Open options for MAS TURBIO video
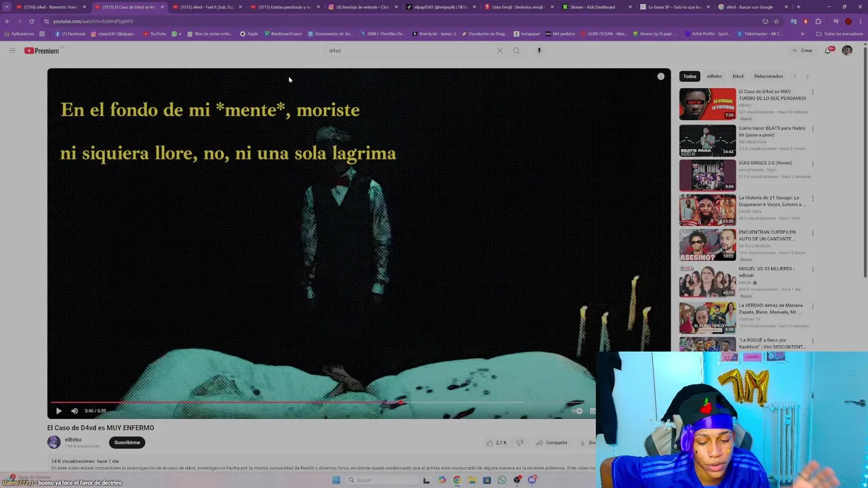The image size is (868, 488). pos(812,92)
